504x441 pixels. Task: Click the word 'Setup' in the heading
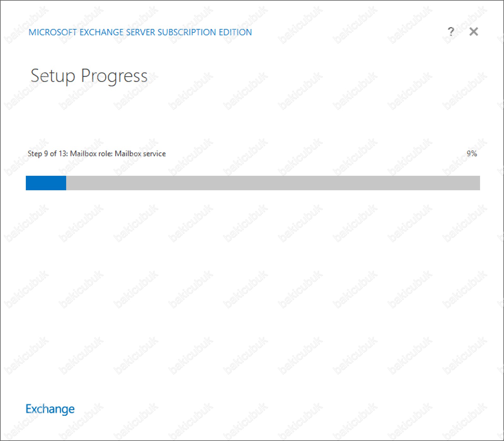coord(53,76)
